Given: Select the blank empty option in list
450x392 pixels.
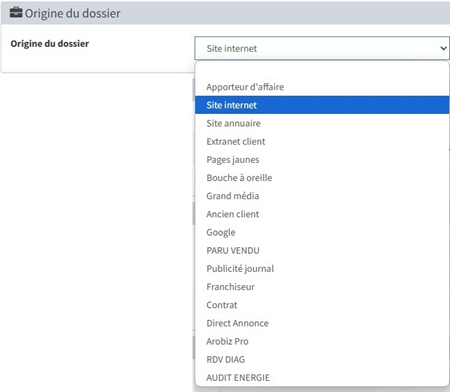Looking at the screenshot, I should pyautogui.click(x=322, y=70).
